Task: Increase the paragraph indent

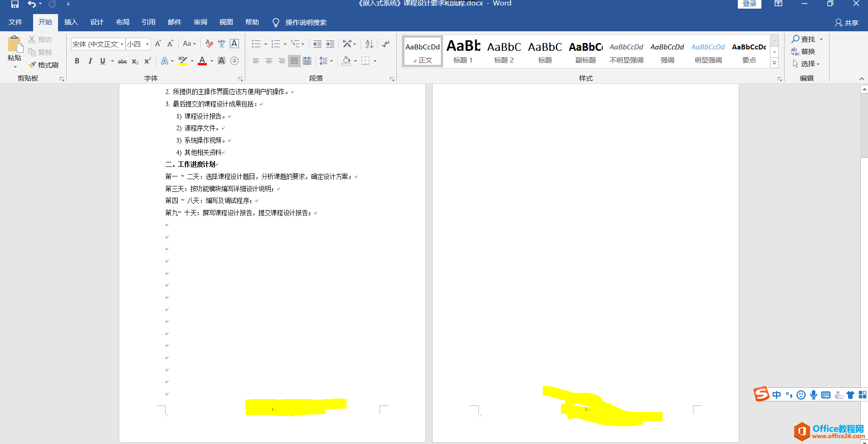Action: 330,44
